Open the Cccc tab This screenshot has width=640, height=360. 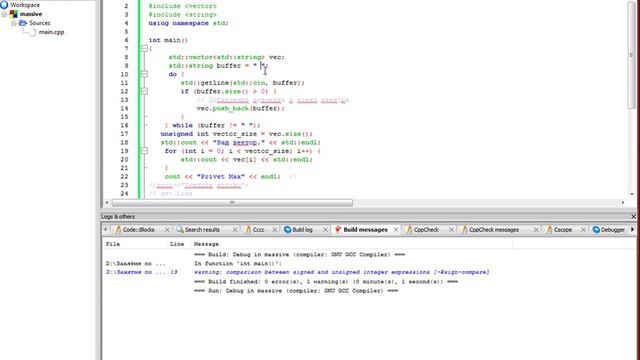tap(258, 230)
